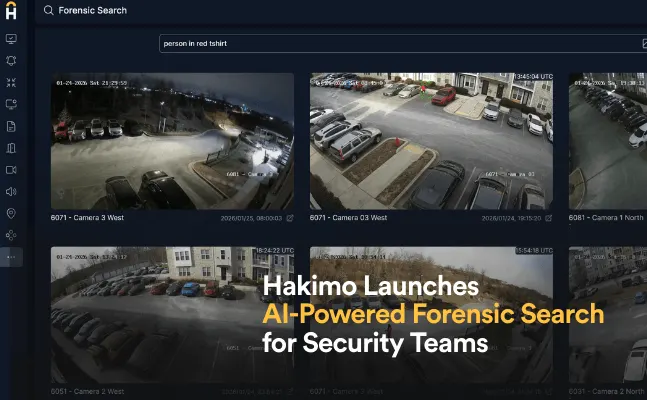This screenshot has width=647, height=400.
Task: Click the "6081 - Camera 1 North" label
Action: (606, 218)
